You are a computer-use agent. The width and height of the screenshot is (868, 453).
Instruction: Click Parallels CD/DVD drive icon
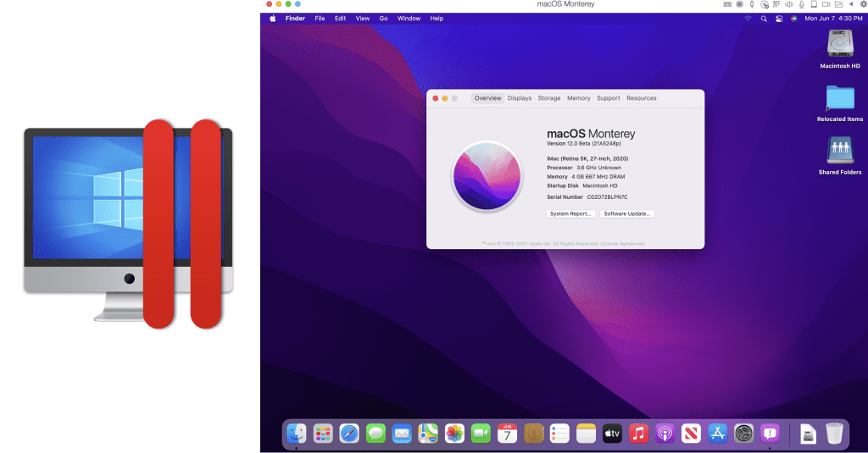tap(765, 4)
